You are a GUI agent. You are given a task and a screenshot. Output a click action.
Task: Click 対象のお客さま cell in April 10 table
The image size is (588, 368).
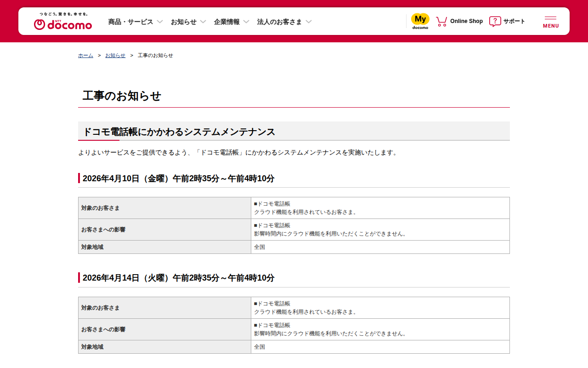tap(164, 208)
